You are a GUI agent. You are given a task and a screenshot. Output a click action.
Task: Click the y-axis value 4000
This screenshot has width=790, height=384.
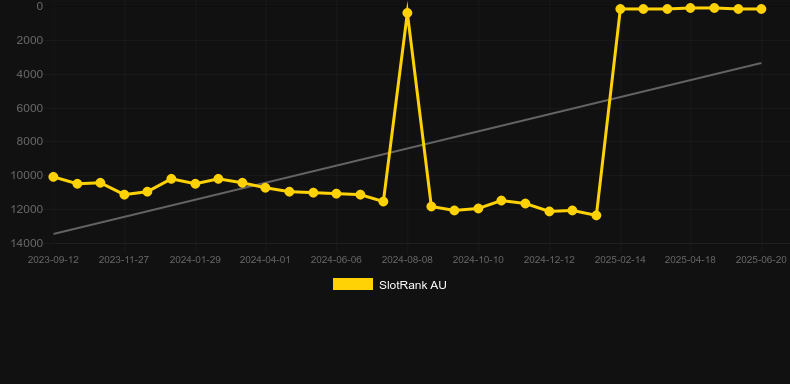pyautogui.click(x=30, y=74)
